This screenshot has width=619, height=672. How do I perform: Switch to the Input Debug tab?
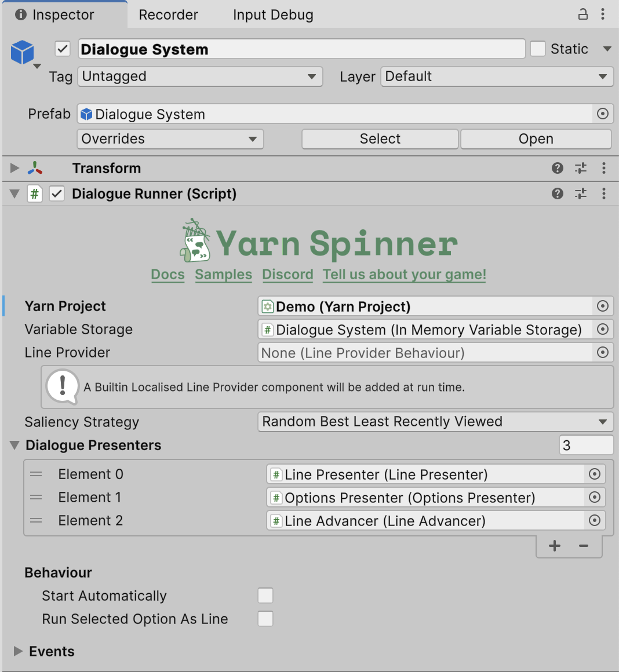[x=273, y=15]
